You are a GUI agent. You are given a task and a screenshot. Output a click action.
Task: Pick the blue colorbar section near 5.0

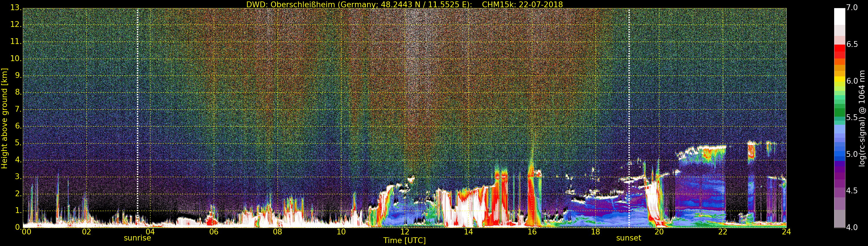tap(839, 153)
